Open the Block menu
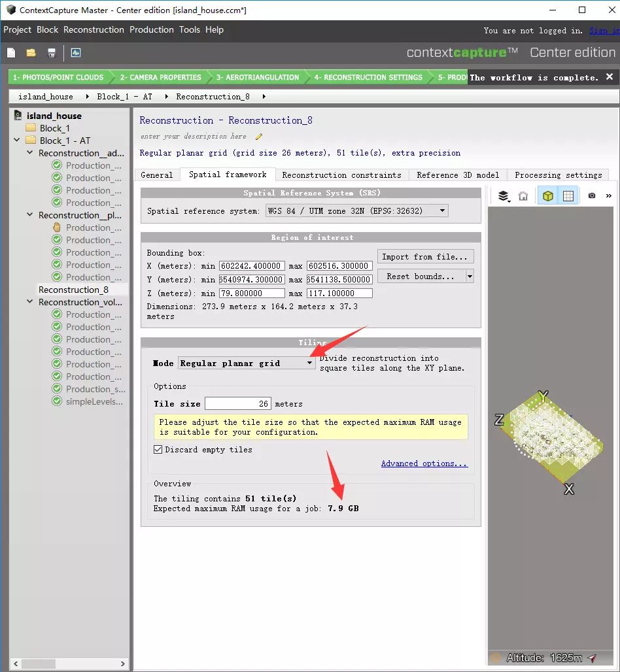 [x=47, y=29]
